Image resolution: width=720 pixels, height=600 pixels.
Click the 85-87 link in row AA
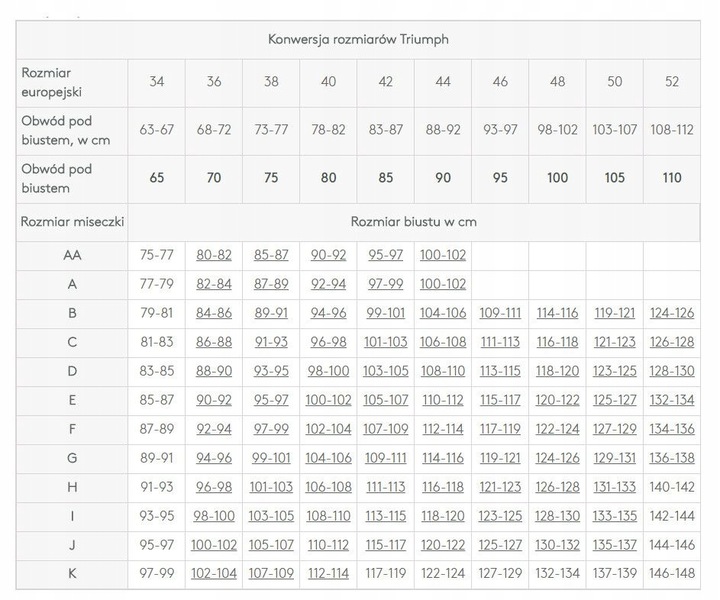(x=271, y=255)
